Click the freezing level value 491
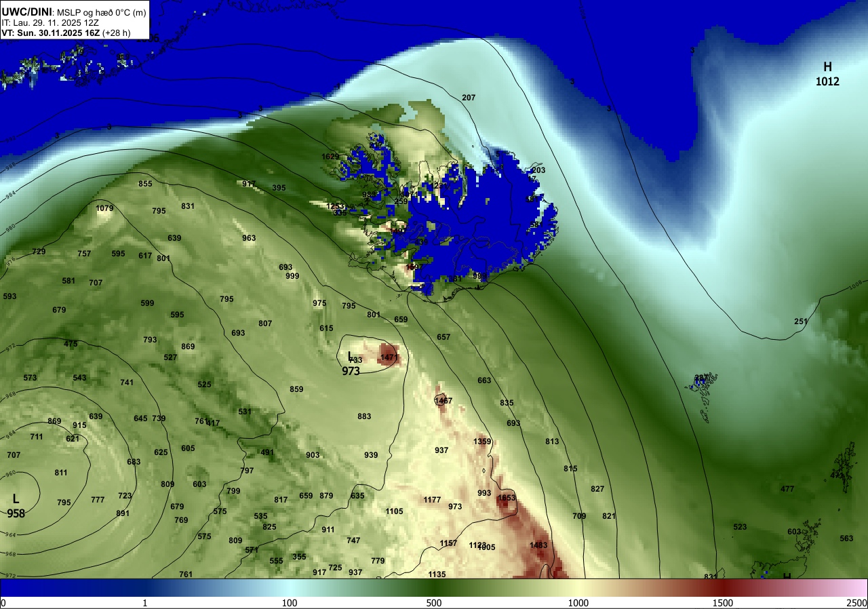 click(x=267, y=452)
